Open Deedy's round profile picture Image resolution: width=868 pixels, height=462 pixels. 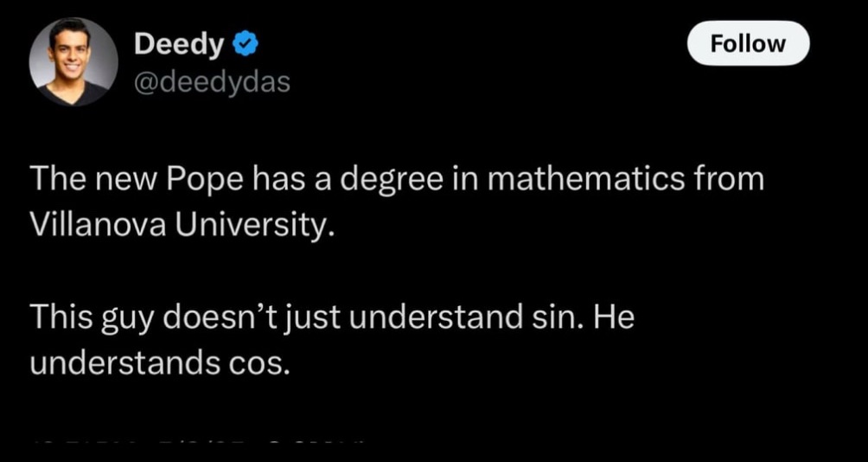click(73, 62)
